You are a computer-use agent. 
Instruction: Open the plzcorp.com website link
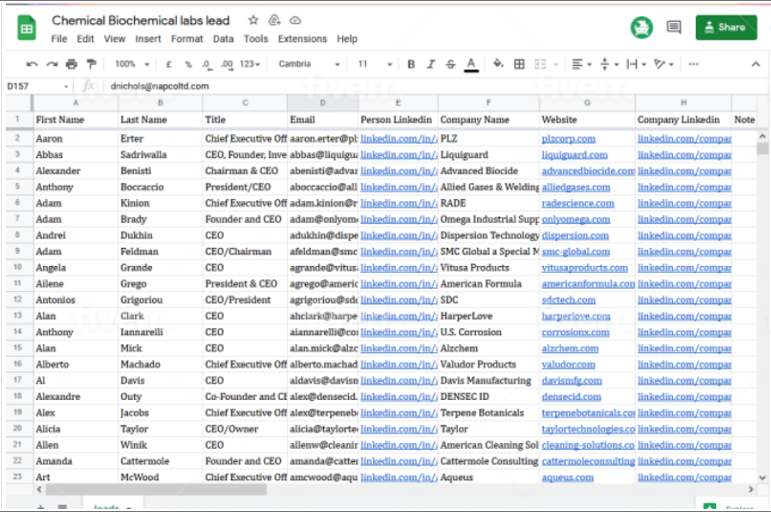(x=568, y=139)
